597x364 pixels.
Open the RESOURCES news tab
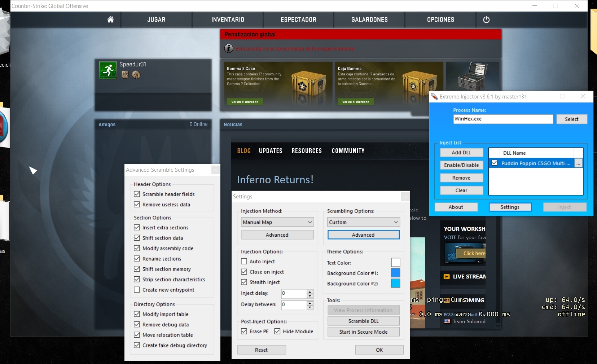pyautogui.click(x=307, y=151)
